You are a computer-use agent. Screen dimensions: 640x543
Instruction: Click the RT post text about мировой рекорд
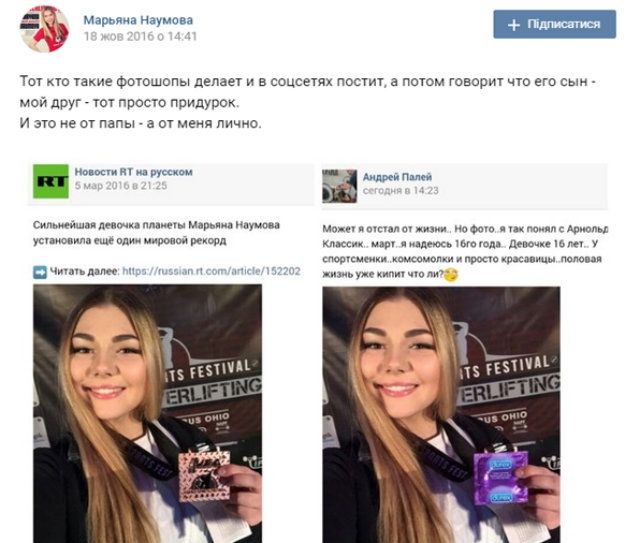coord(156,233)
